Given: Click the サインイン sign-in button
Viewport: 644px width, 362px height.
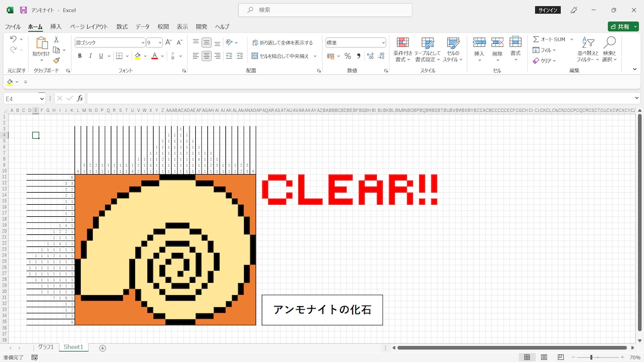Looking at the screenshot, I should 547,10.
